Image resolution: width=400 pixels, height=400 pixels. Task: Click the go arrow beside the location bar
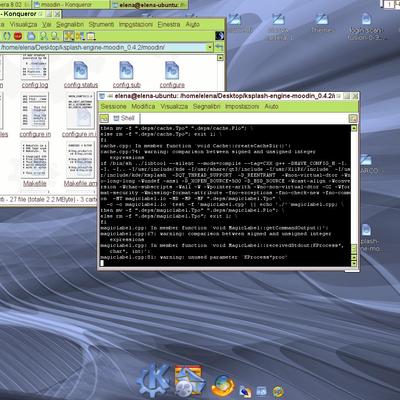(x=219, y=47)
